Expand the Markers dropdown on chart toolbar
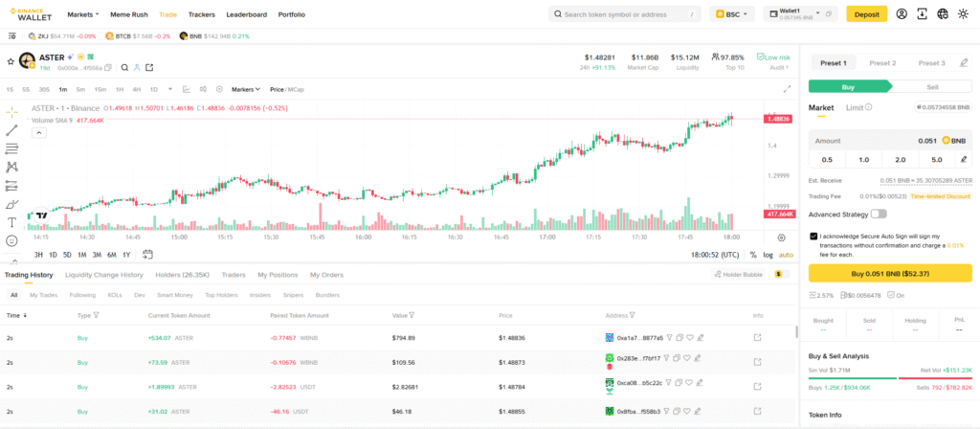Screen dimensions: 980x429 coord(247,89)
